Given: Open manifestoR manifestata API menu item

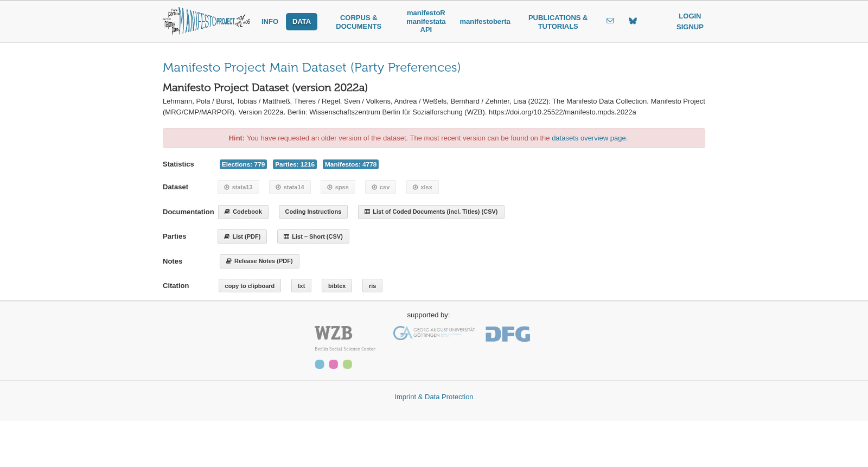Looking at the screenshot, I should click(426, 21).
